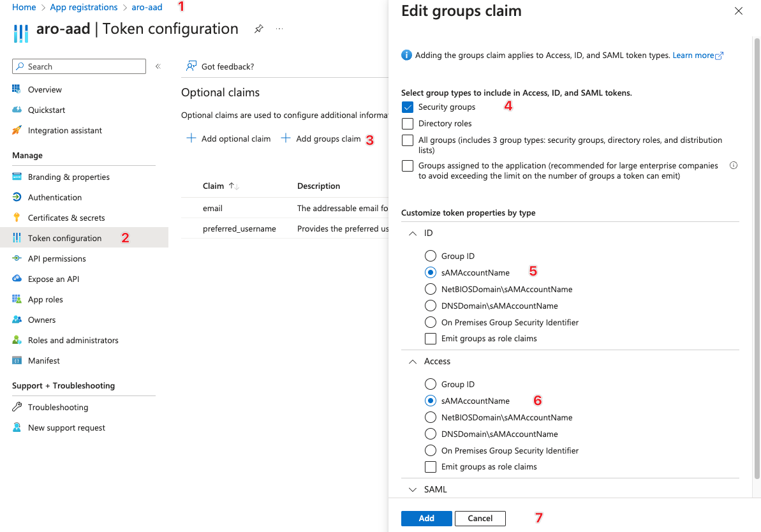Screen dimensions: 761x532
Task: Click the plus icon for Add optional claim
Action: [191, 138]
